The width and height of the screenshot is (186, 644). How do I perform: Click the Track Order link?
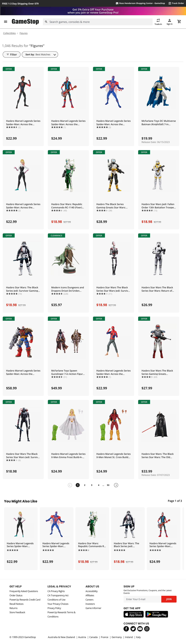coord(176,3)
